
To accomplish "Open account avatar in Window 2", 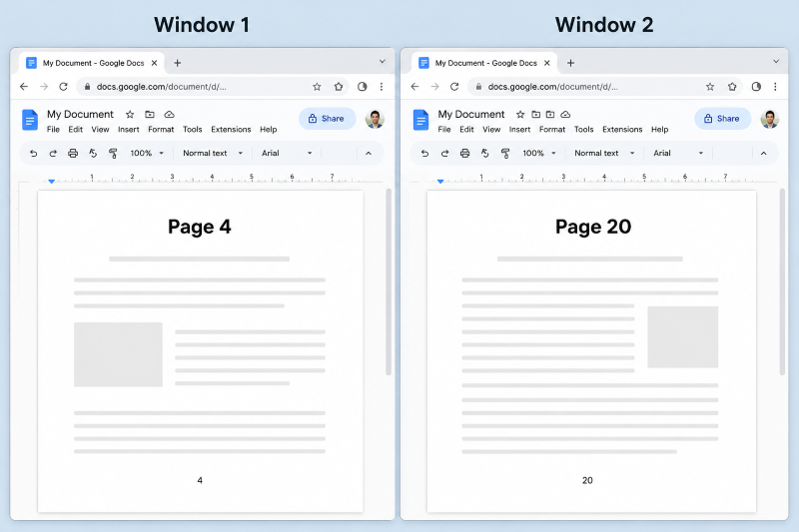I will (x=769, y=119).
